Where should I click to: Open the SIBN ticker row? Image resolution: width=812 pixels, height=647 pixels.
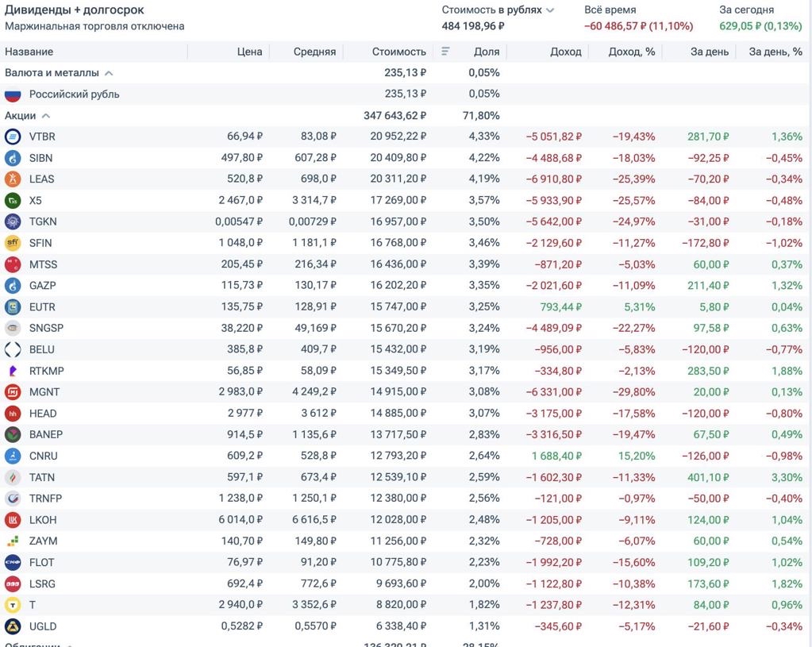coord(42,158)
